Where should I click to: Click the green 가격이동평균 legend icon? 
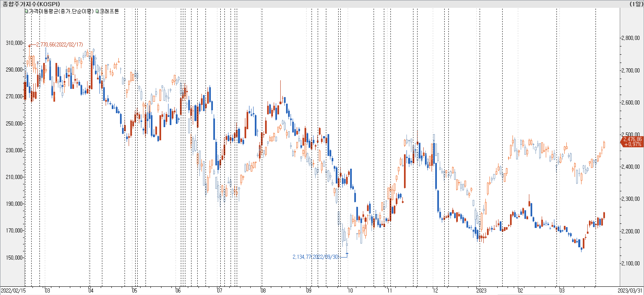click(x=27, y=11)
